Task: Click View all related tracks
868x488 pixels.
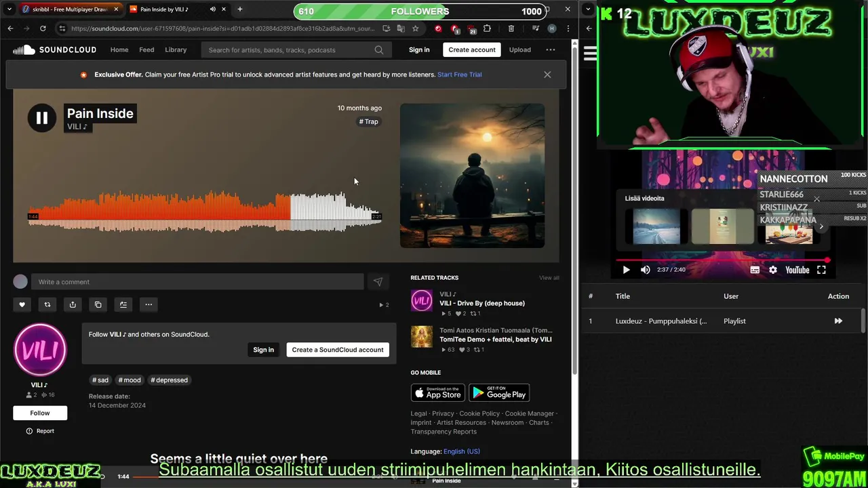Action: coord(549,278)
